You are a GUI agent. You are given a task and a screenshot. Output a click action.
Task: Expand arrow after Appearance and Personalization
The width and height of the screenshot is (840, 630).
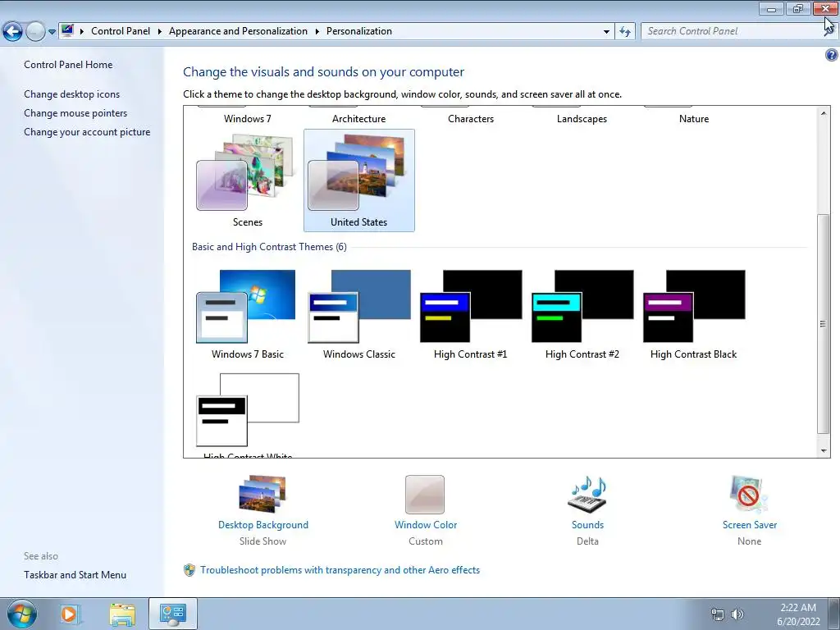click(317, 32)
